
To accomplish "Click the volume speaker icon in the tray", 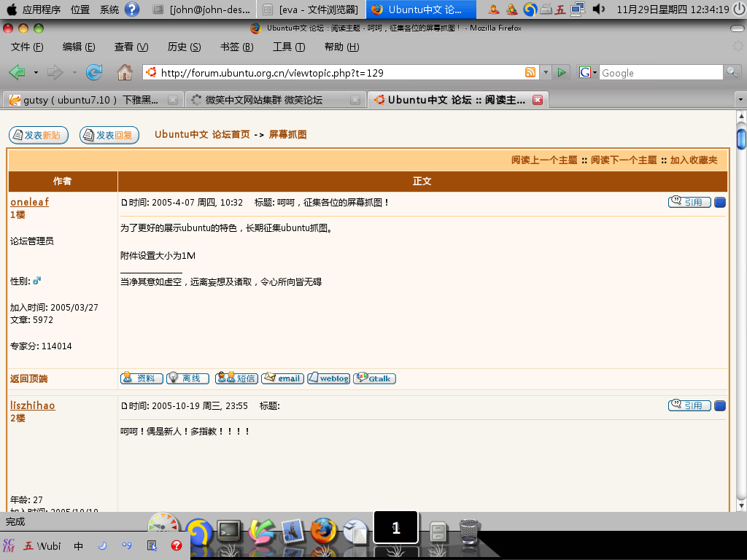I will tap(599, 9).
